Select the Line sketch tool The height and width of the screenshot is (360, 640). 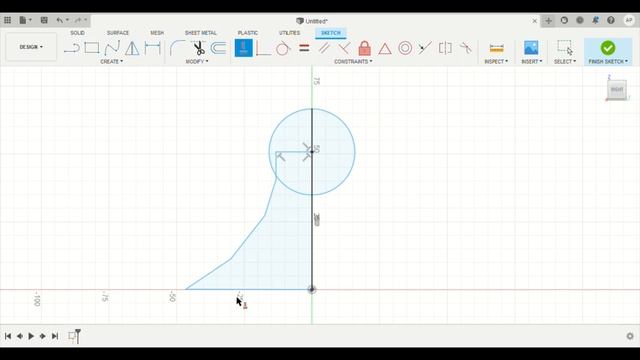72,48
